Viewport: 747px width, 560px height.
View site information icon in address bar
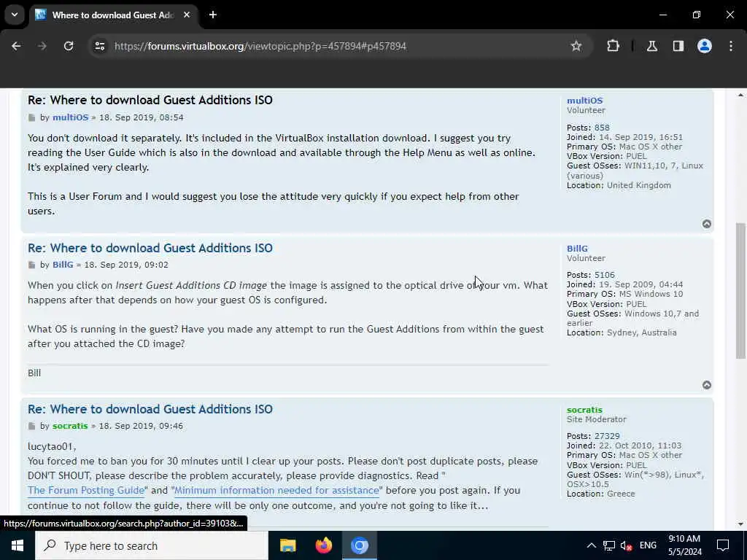click(x=99, y=46)
